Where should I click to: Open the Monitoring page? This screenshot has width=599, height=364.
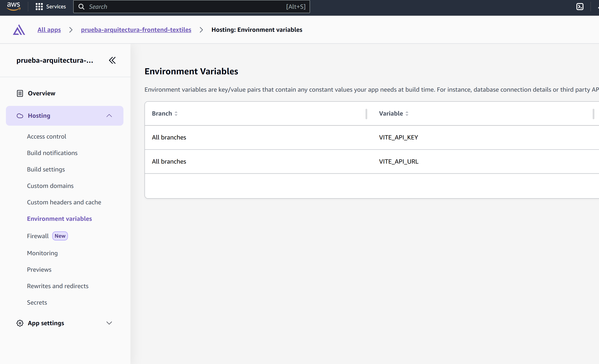coord(42,253)
